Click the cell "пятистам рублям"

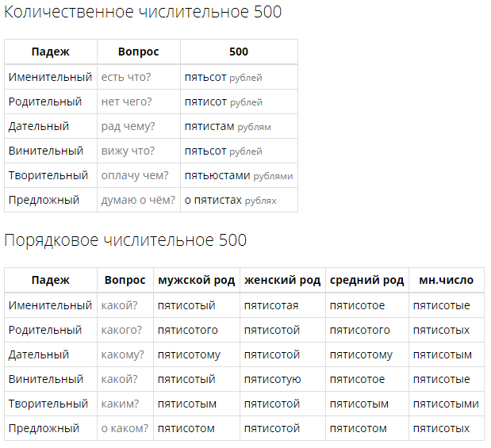click(x=239, y=126)
